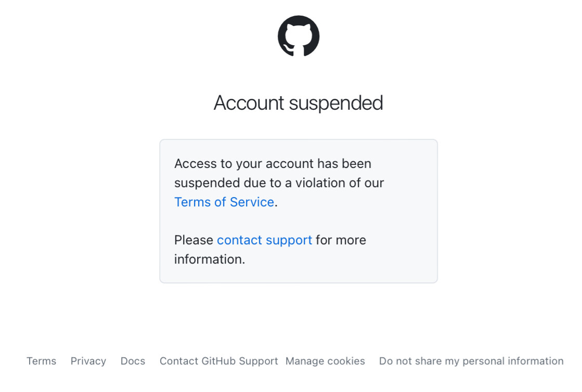Image resolution: width=582 pixels, height=392 pixels.
Task: Click the word "Account" in the heading
Action: pyautogui.click(x=249, y=103)
